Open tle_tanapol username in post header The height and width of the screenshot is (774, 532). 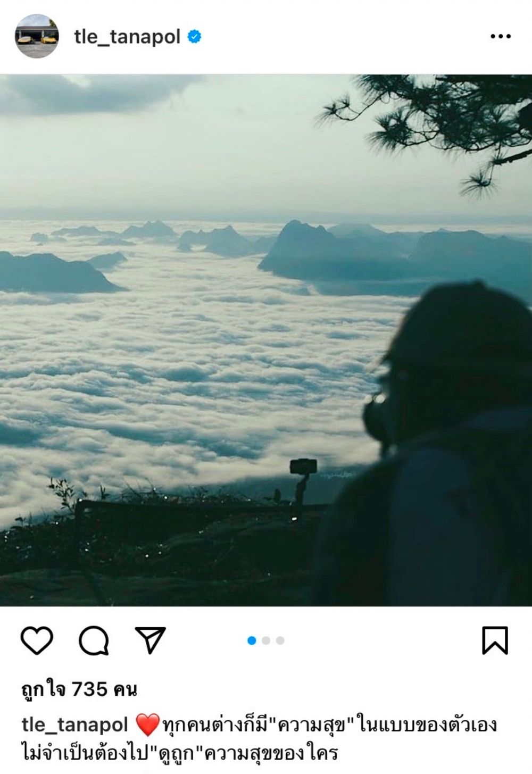pos(127,37)
